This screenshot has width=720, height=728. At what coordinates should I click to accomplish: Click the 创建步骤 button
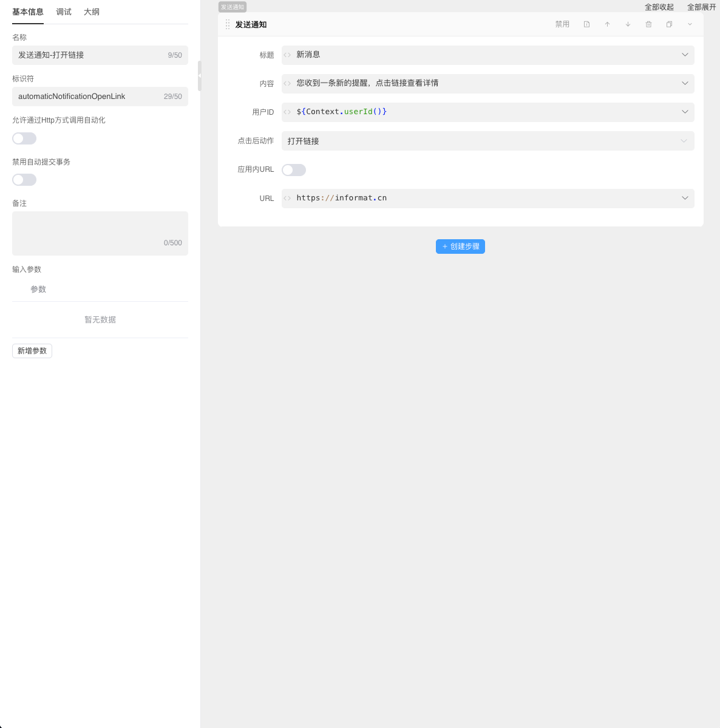460,247
